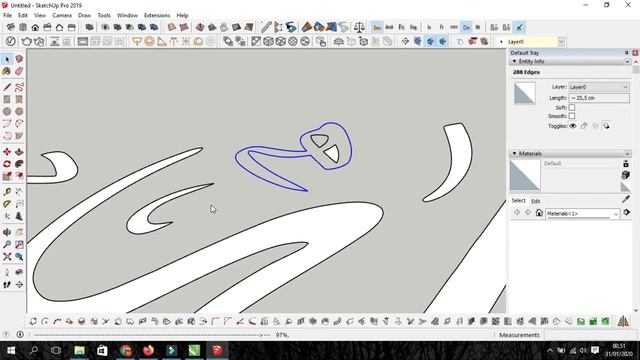Select the Walk footprints tool
Screen dimensions: 640x360
tap(7, 284)
